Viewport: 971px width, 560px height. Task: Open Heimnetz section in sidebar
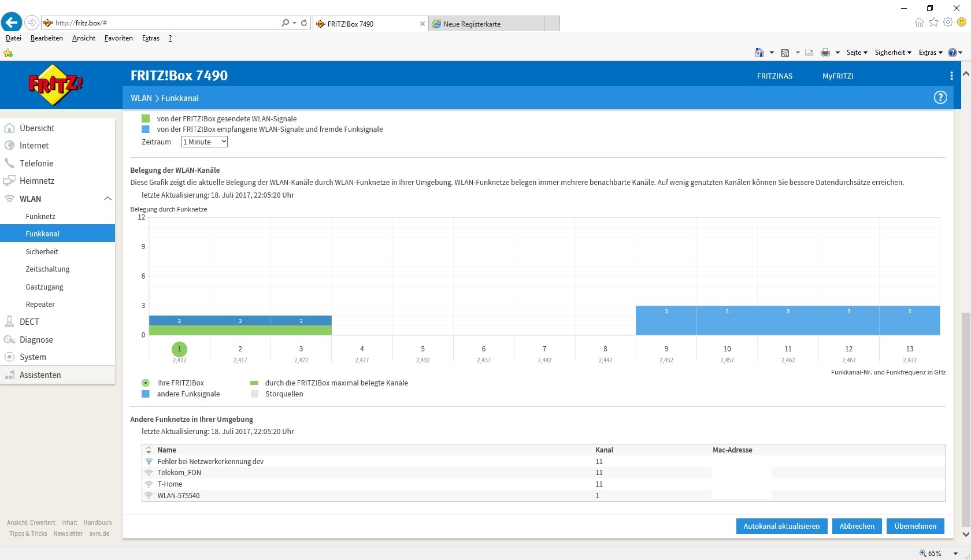(37, 181)
